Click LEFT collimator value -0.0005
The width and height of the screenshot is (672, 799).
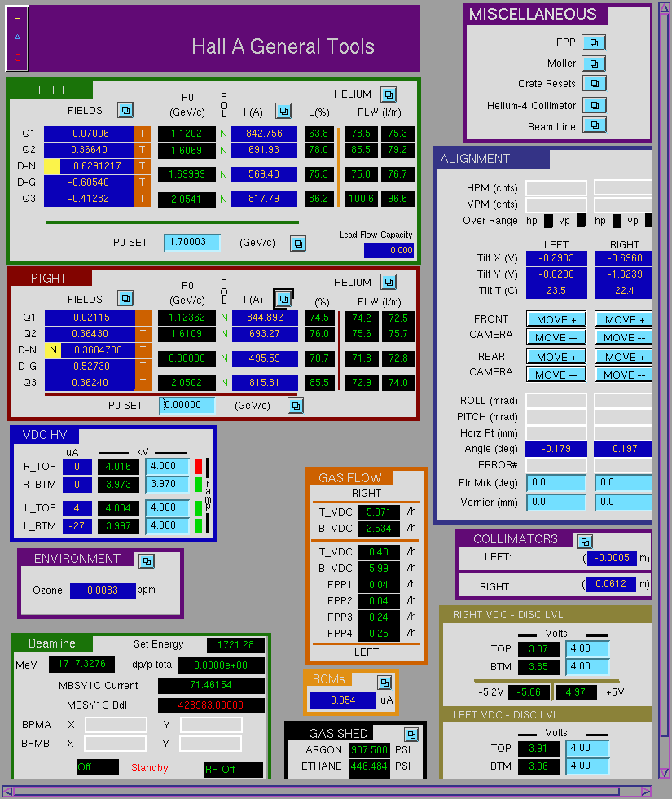click(612, 558)
